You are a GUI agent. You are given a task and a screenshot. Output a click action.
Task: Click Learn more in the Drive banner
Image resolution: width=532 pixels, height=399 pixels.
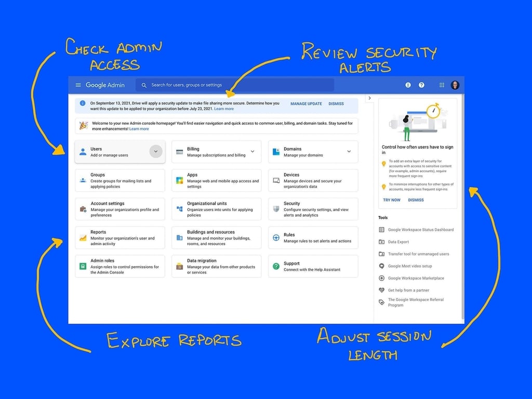(224, 109)
